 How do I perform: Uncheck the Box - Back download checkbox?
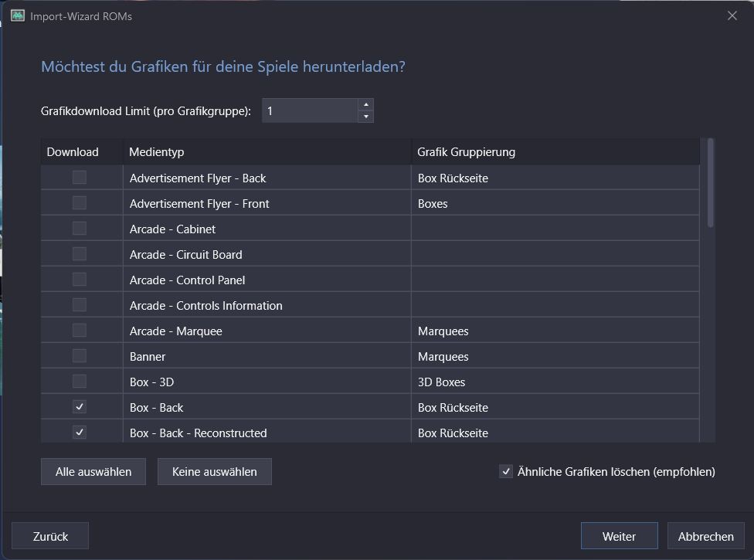point(80,407)
